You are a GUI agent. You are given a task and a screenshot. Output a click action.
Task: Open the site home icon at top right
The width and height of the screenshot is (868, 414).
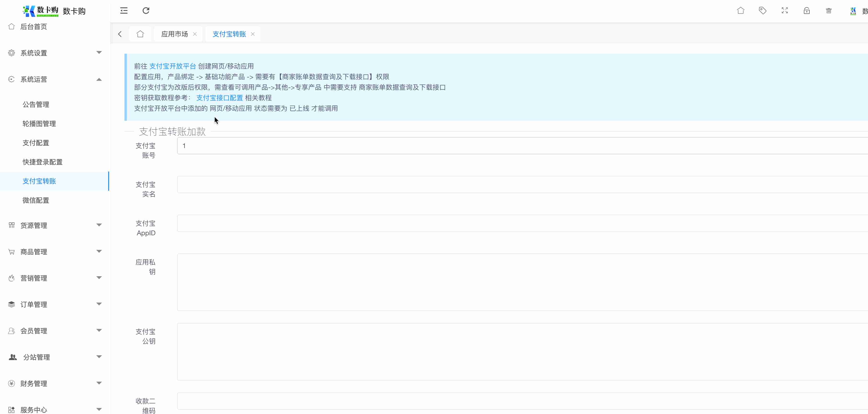coord(740,11)
